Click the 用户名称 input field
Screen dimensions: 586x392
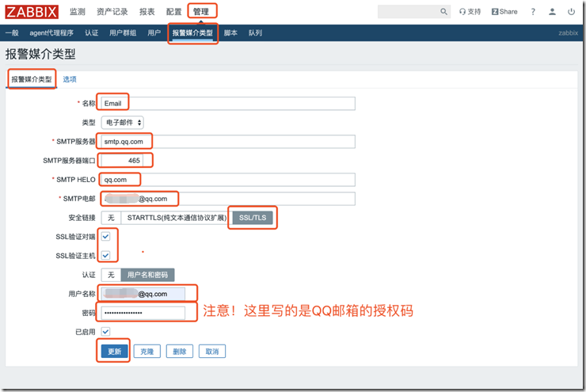tap(143, 294)
